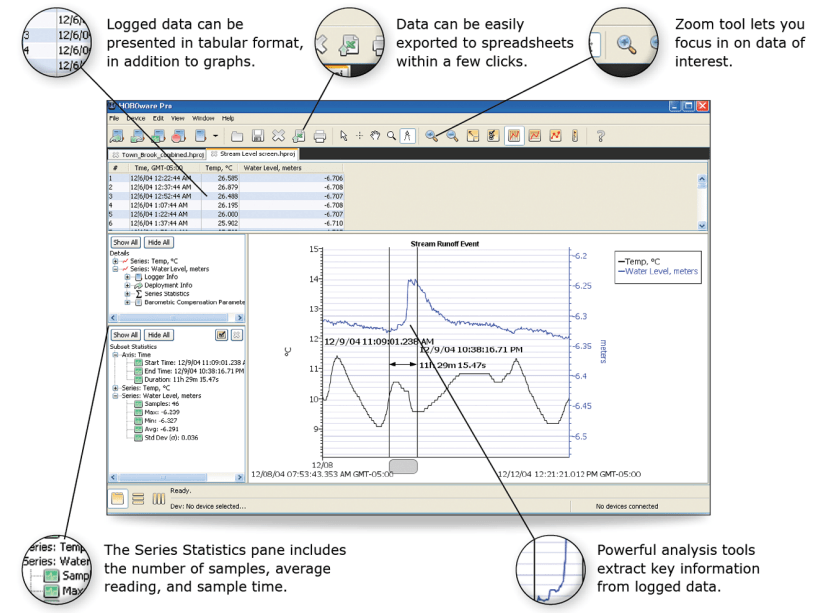
Task: Toggle the column view button in status bar
Action: (159, 498)
